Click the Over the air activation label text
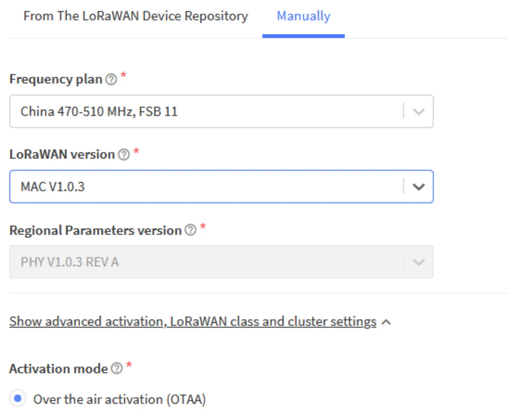The height and width of the screenshot is (420, 509). 119,399
